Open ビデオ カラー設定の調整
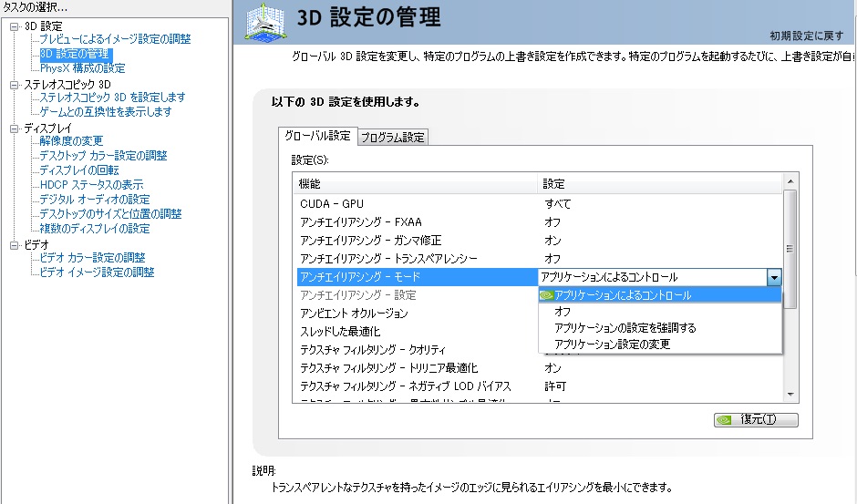This screenshot has width=857, height=504. (92, 257)
